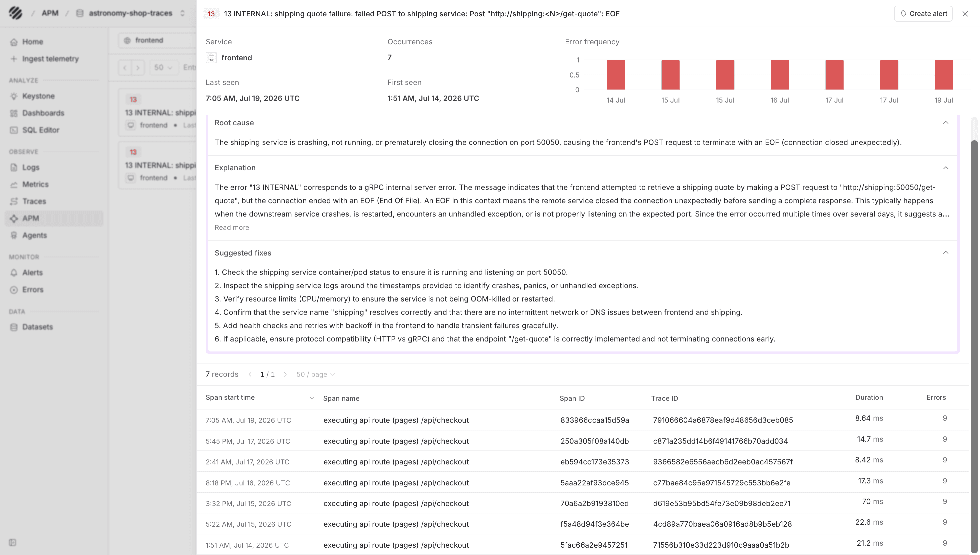Image resolution: width=980 pixels, height=555 pixels.
Task: Click the dataset icon beside astronomy-shop-traces
Action: pyautogui.click(x=80, y=13)
